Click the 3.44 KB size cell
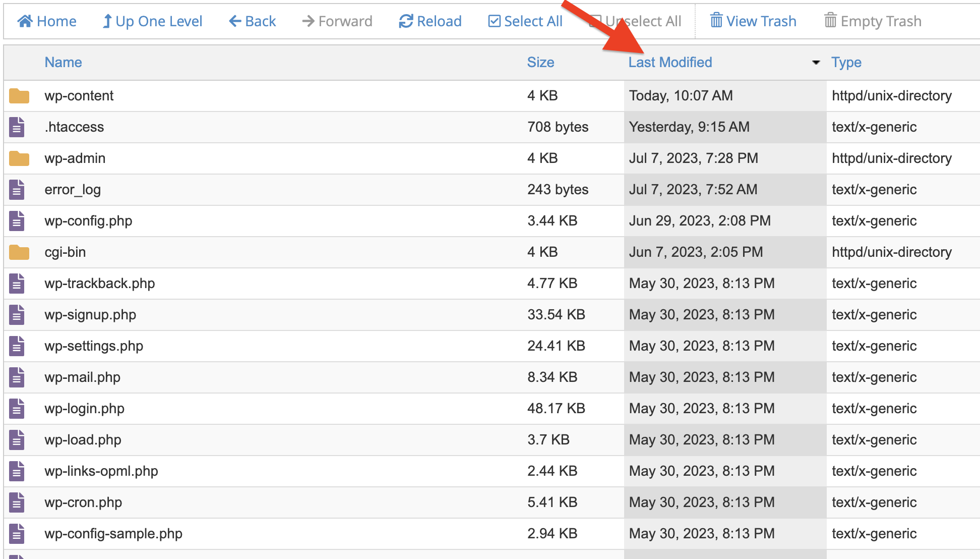Viewport: 980px width, 559px height. tap(553, 221)
